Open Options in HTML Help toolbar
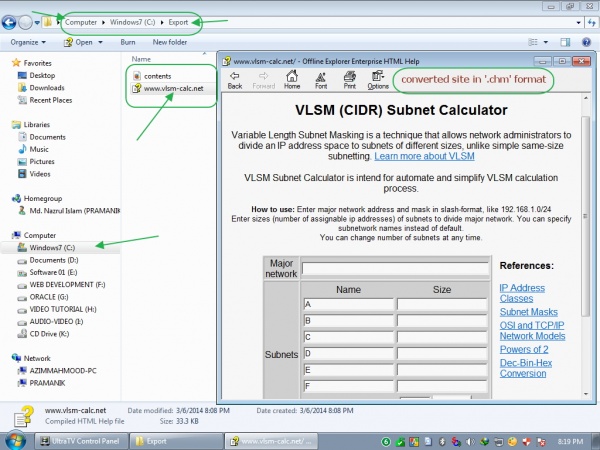 coord(378,80)
